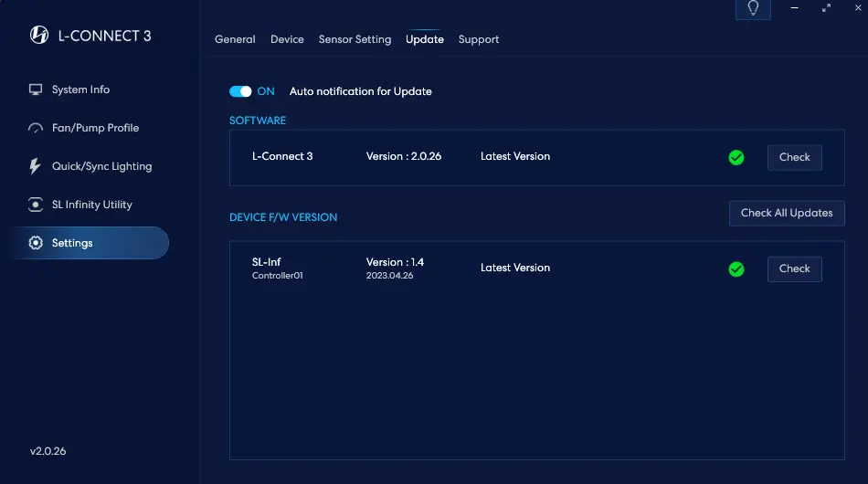Click the System Info monitor icon
The height and width of the screenshot is (484, 868).
[36, 89]
